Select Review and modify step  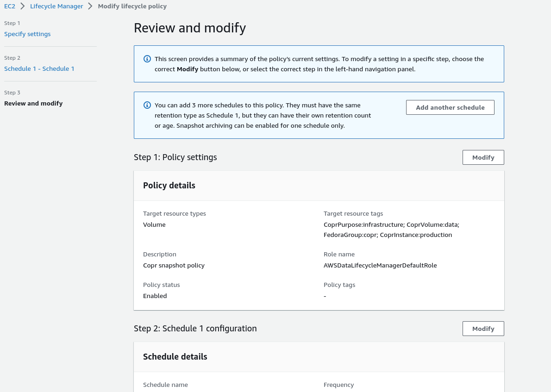33,103
